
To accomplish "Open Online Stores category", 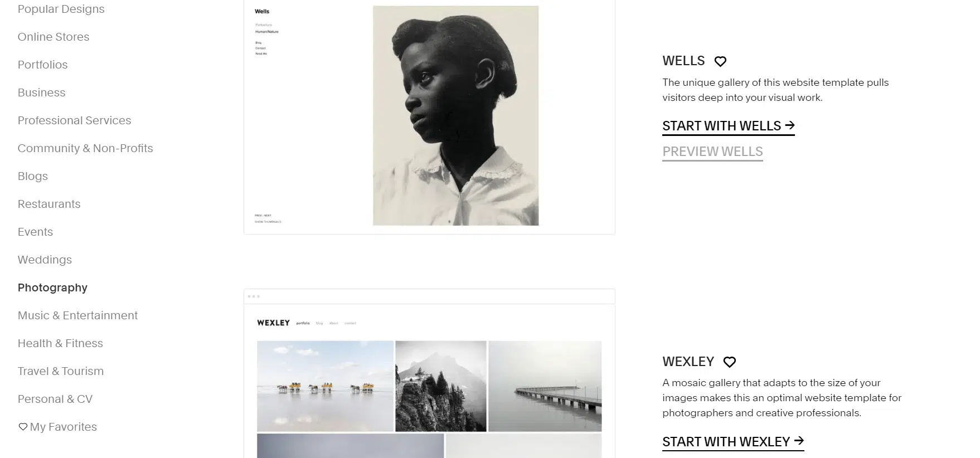I will point(54,37).
